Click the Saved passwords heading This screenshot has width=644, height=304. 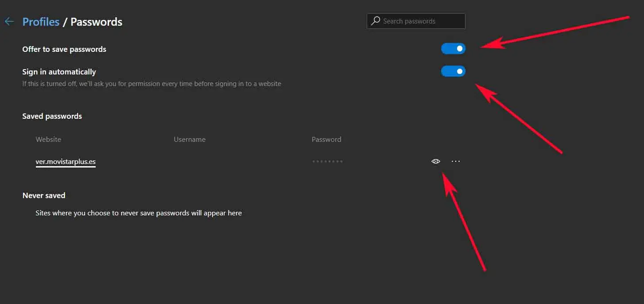(x=52, y=116)
